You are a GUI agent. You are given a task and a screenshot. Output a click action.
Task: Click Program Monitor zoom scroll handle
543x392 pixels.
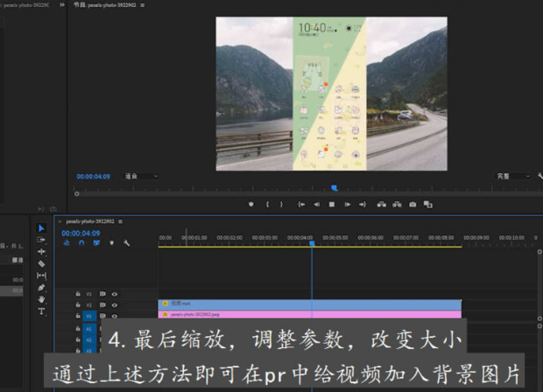coord(77,194)
